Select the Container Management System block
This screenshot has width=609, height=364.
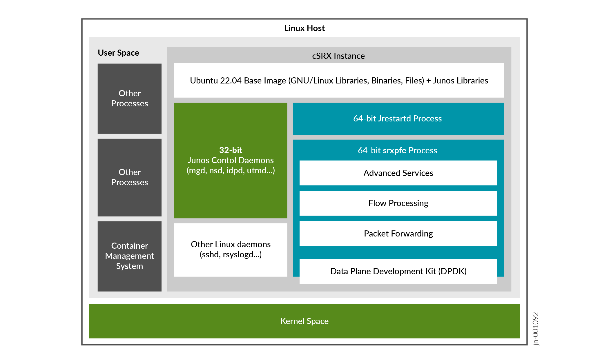click(x=129, y=256)
